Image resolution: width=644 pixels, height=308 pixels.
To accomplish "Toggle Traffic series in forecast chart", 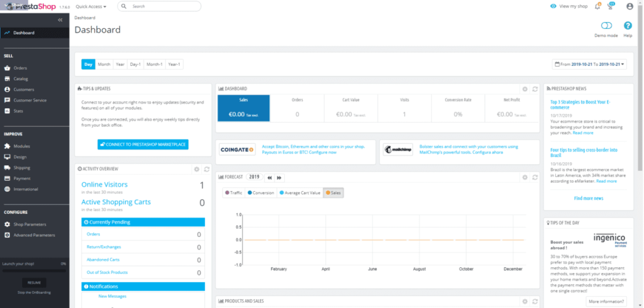I will click(234, 192).
